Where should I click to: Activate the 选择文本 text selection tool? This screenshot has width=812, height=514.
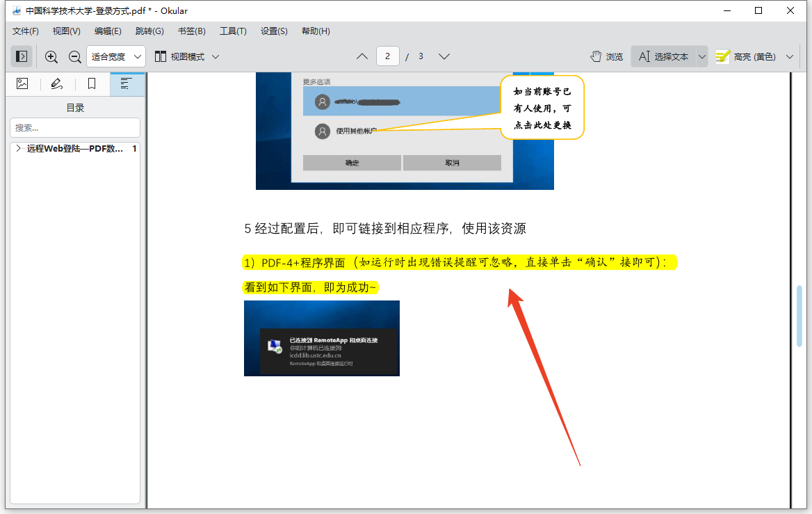[x=664, y=56]
